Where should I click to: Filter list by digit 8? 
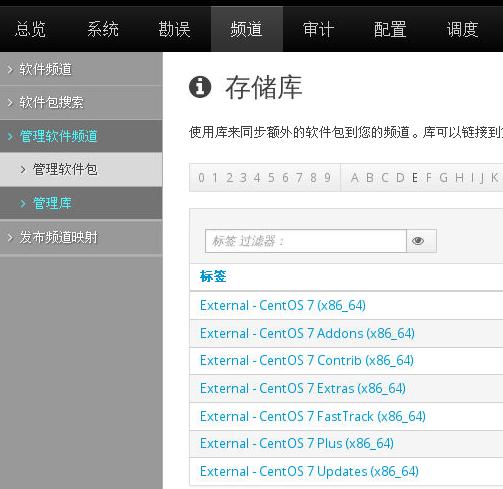(x=313, y=178)
